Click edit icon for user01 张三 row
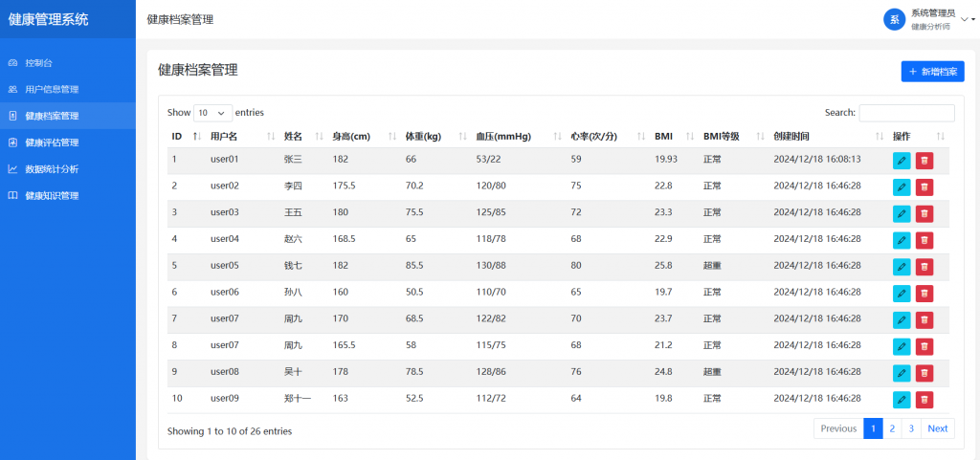Viewport: 980px width, 460px height. (x=902, y=161)
